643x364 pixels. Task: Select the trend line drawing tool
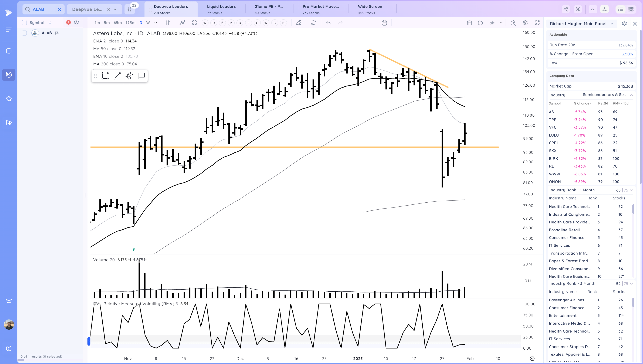(x=117, y=76)
